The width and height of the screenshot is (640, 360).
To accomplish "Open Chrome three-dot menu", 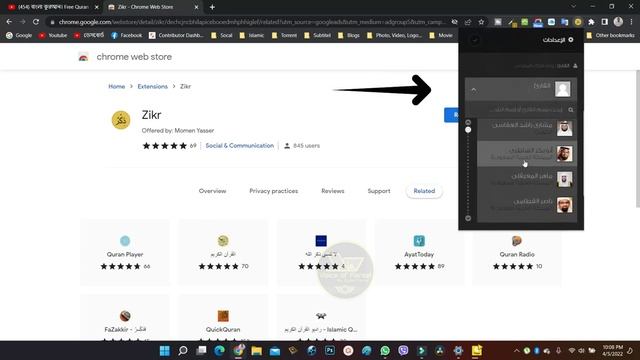I will click(631, 22).
